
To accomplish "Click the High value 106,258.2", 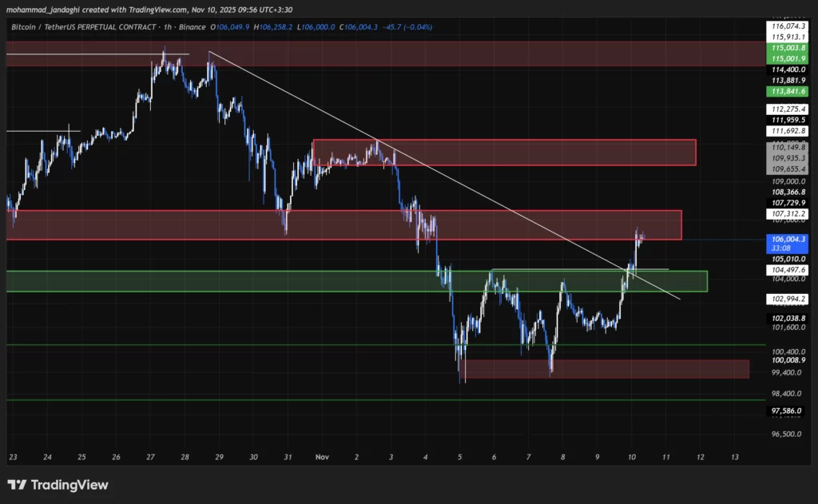I will click(x=278, y=26).
